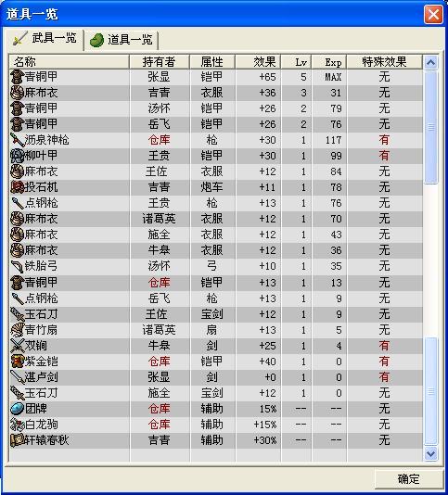This screenshot has height=495, width=448.
Task: Click the scrollbar down arrow
Action: (x=430, y=453)
